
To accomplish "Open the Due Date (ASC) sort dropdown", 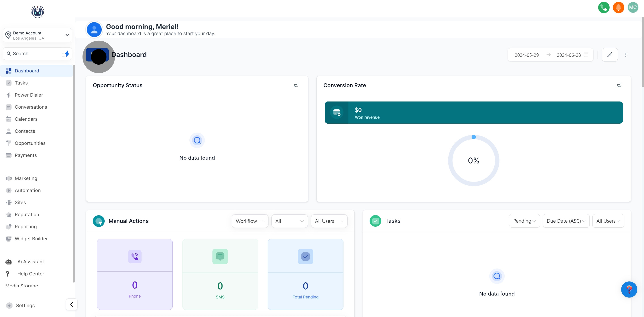I will 566,221.
